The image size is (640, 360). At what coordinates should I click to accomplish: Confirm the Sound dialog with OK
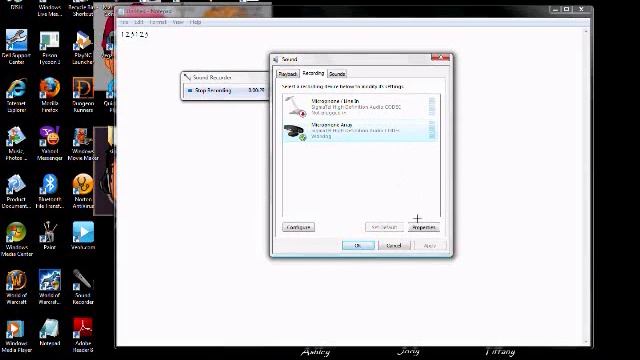point(358,245)
